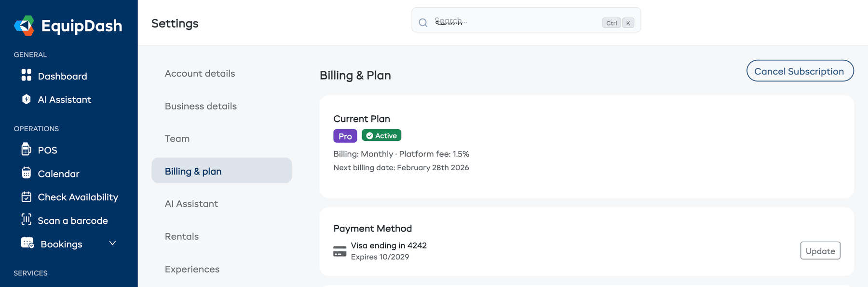
Task: Open the Bookings menu label
Action: (x=61, y=244)
